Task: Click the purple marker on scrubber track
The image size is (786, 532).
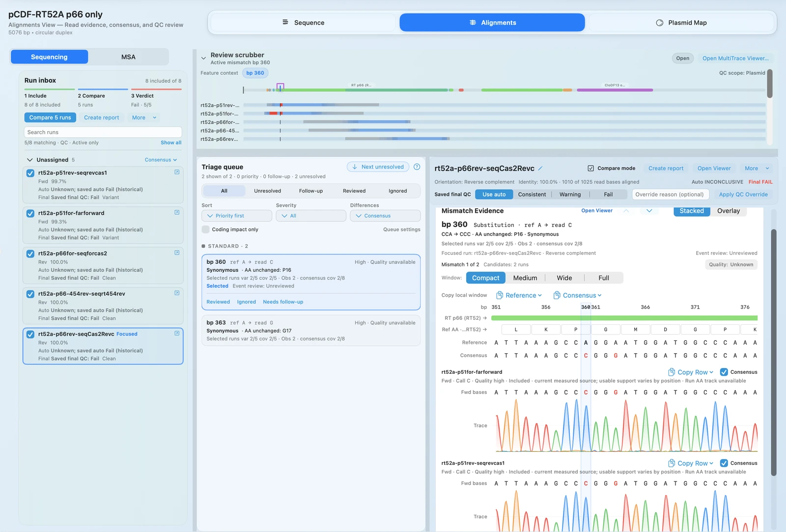Action: (x=280, y=87)
